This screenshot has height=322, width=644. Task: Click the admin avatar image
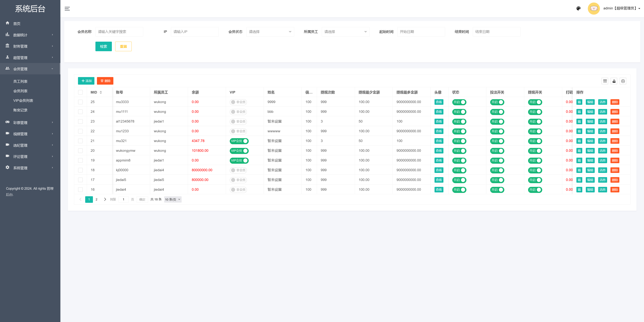point(594,9)
